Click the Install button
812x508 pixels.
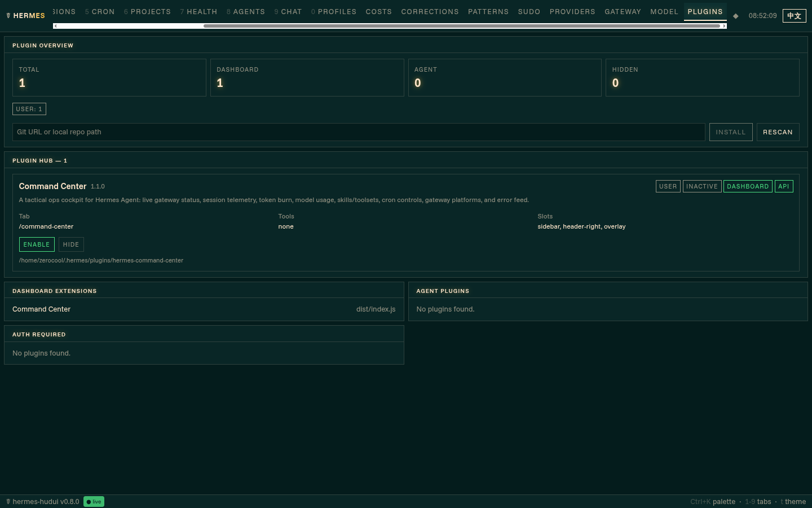(731, 132)
